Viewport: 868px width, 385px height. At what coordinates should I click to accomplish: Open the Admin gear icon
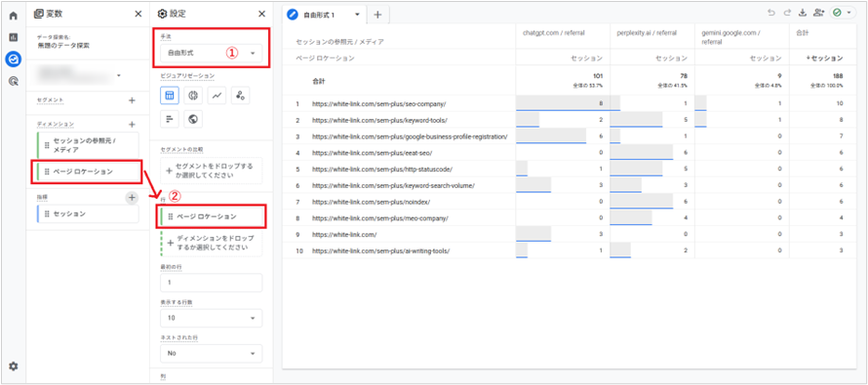tap(14, 366)
